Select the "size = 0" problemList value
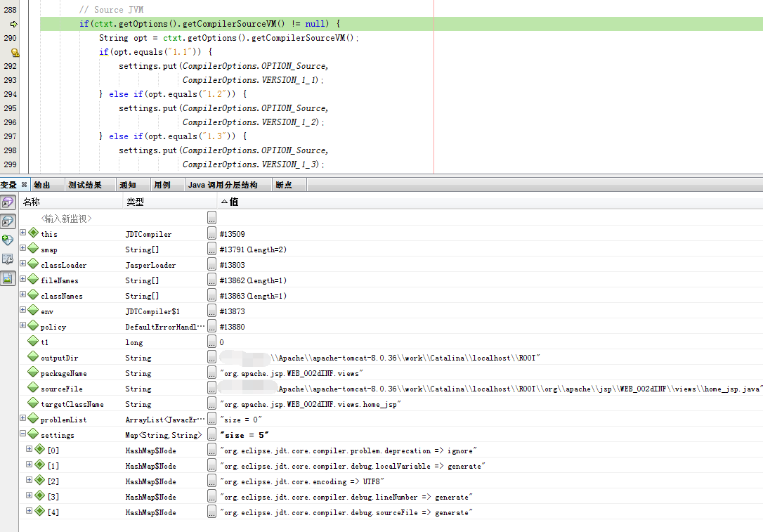This screenshot has width=763, height=532. (241, 420)
